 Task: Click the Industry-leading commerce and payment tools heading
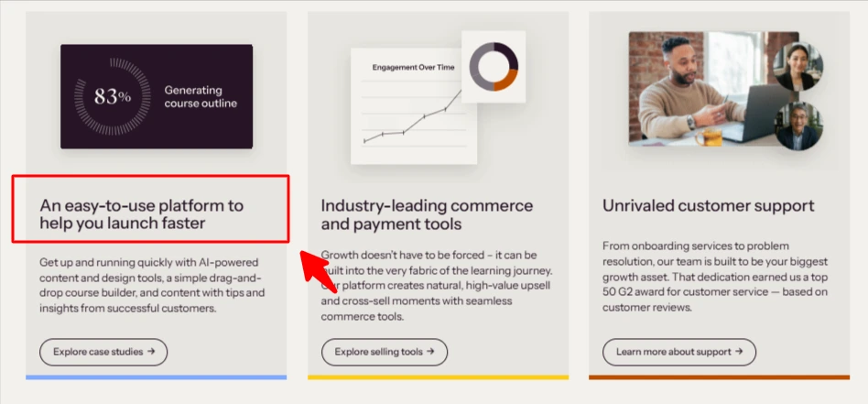427,214
